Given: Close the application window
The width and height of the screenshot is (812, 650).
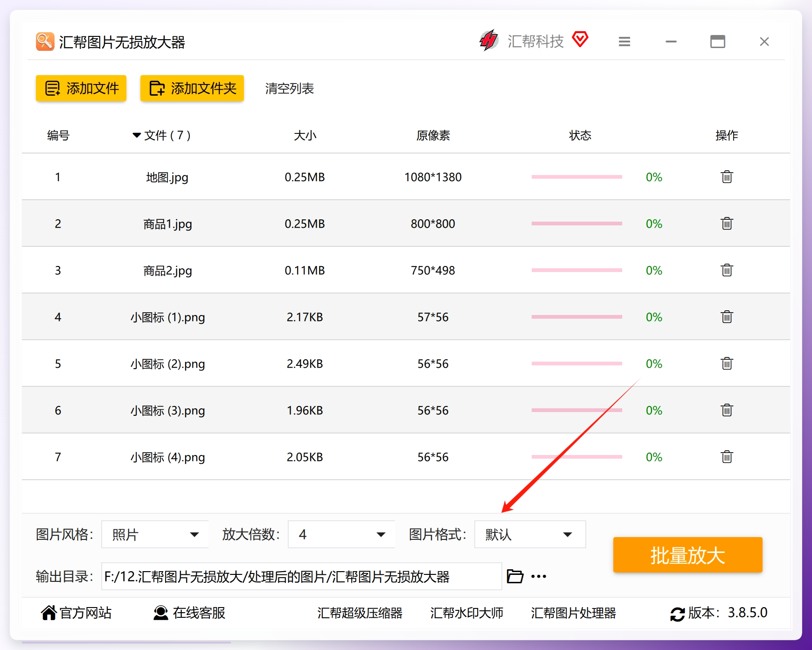Looking at the screenshot, I should tap(764, 42).
